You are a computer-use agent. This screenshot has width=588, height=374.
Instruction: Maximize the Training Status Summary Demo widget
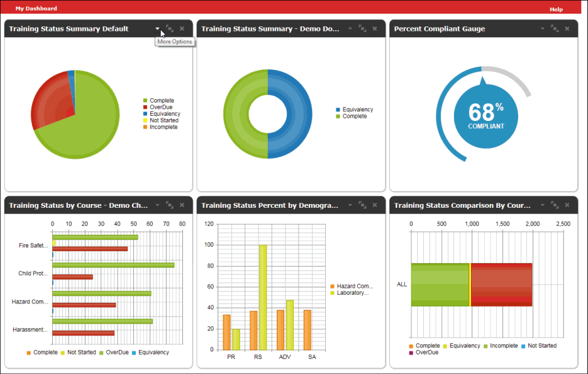coord(362,29)
